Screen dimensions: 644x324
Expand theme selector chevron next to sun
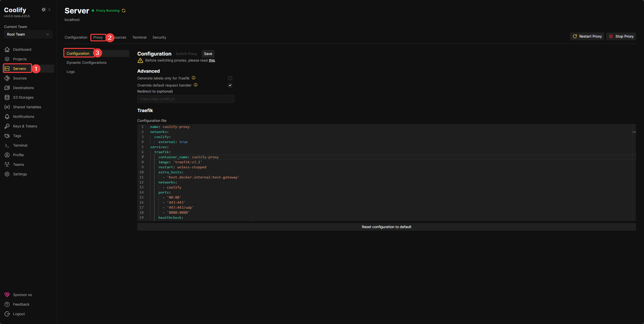49,10
